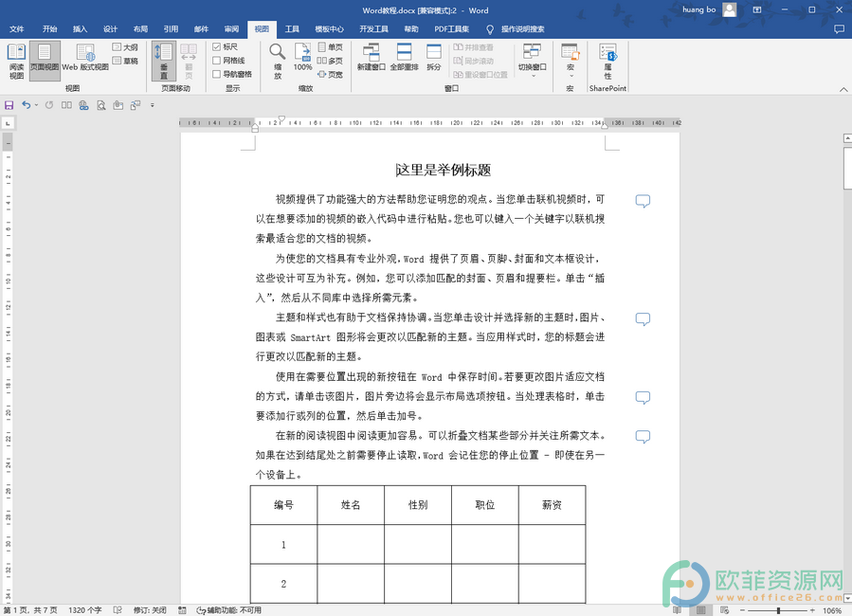Open a 新建窗口 new window

372,57
